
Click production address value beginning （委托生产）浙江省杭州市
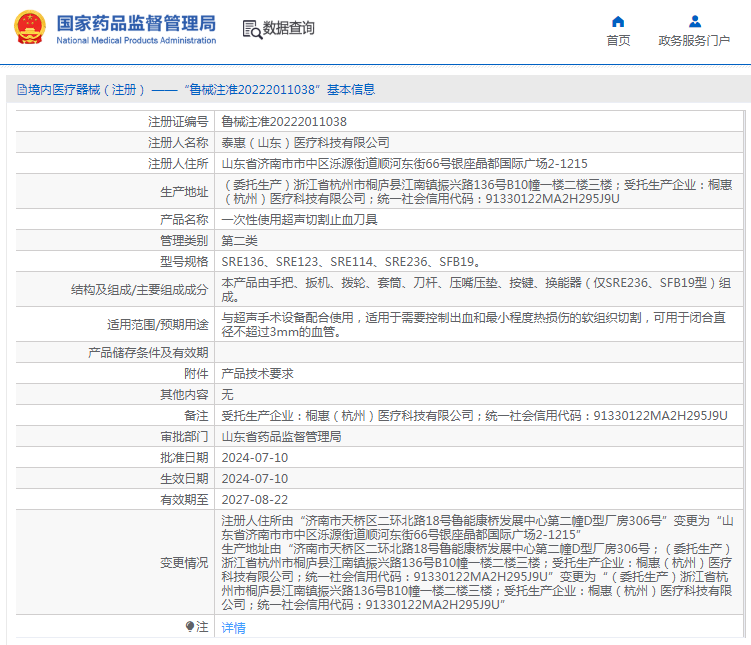[x=477, y=192]
